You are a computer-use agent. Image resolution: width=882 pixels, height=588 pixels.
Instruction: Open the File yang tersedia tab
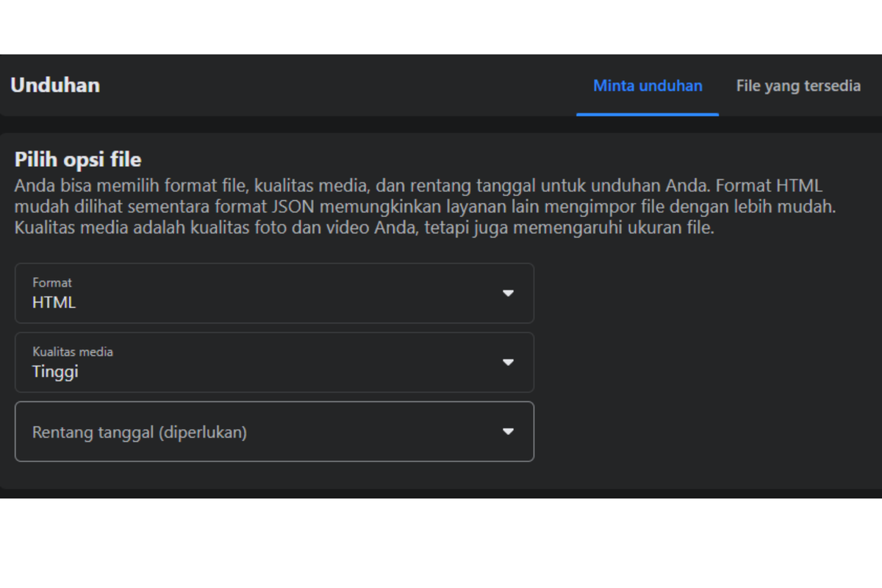click(x=798, y=86)
